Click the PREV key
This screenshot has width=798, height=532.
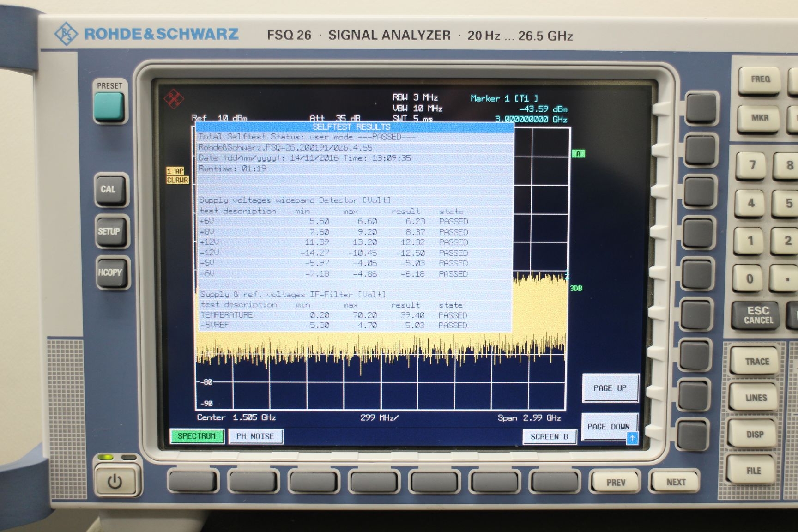tap(616, 482)
